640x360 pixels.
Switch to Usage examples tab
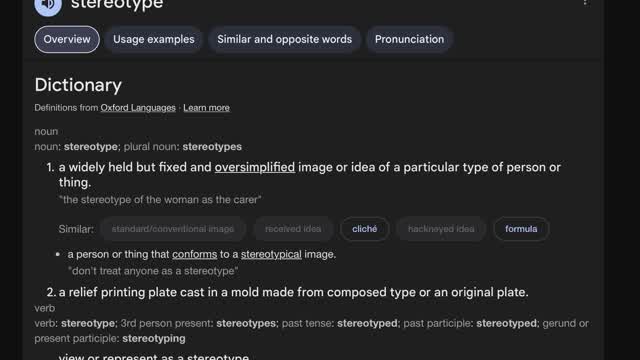pyautogui.click(x=153, y=40)
